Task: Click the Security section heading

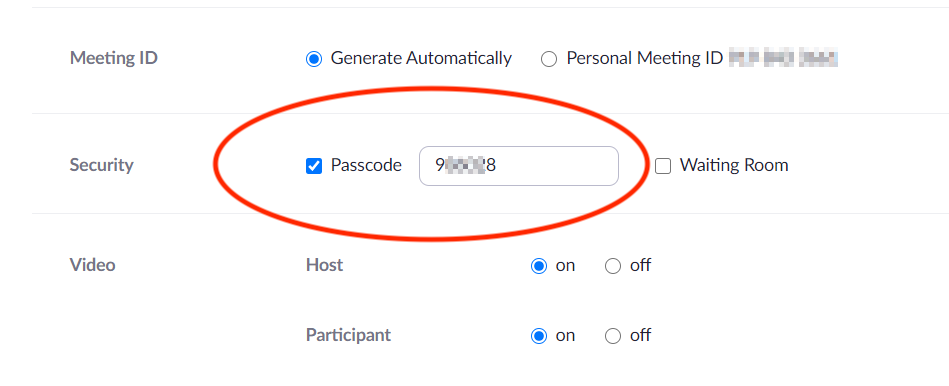Action: [x=102, y=165]
